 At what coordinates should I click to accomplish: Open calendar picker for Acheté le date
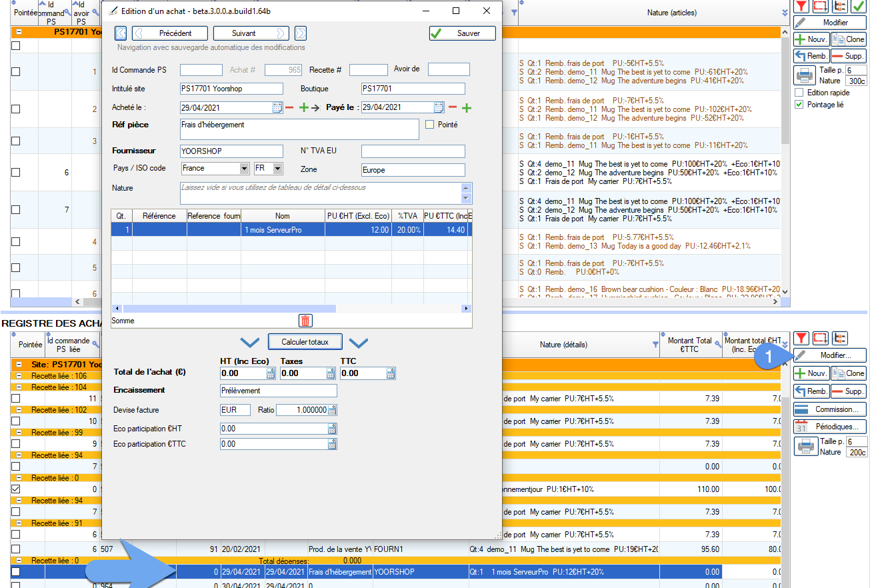(277, 107)
